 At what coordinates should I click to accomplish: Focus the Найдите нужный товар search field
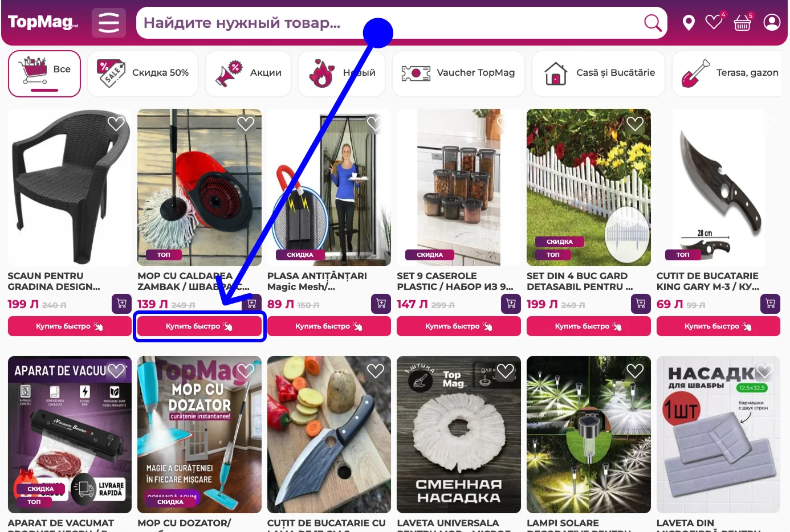tap(388, 23)
